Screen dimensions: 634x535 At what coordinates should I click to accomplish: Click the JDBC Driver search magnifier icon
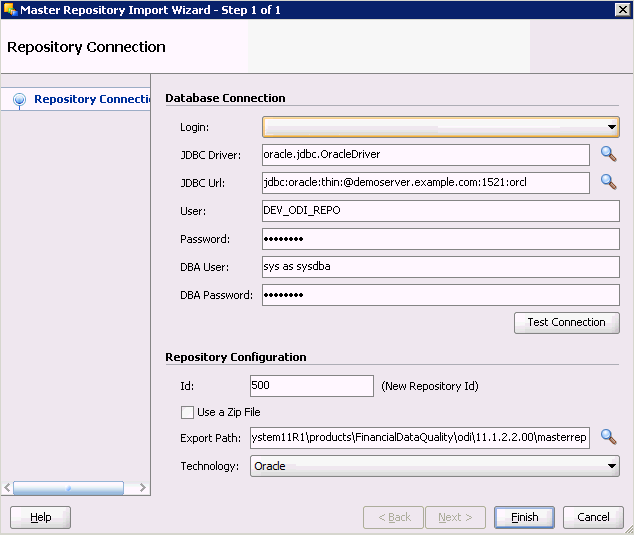(608, 154)
